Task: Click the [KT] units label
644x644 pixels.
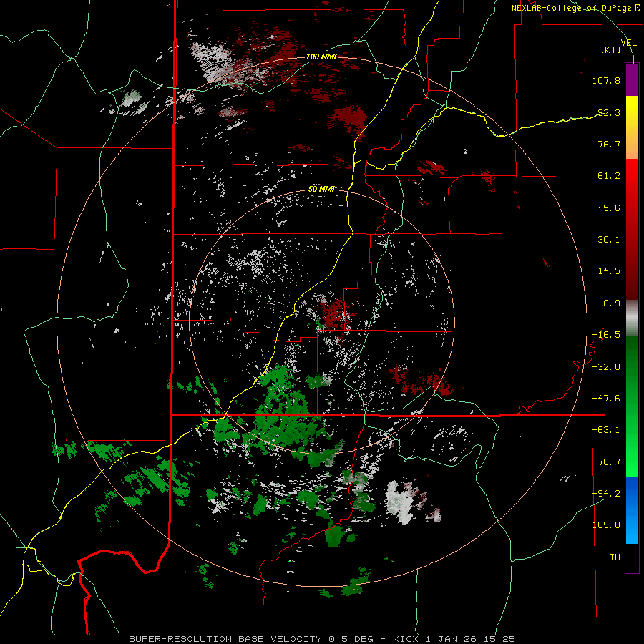Action: click(x=611, y=49)
